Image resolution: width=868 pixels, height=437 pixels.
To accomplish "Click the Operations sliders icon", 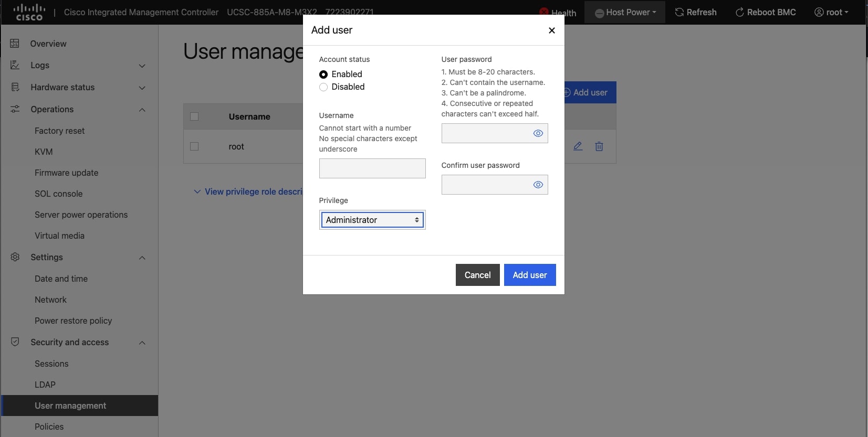I will click(15, 109).
